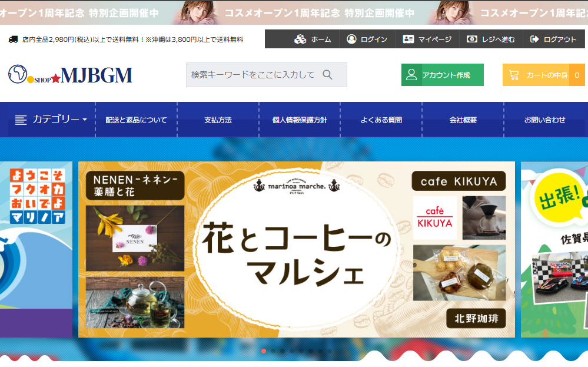The width and height of the screenshot is (588, 367).
Task: Click the free shipping notice text
Action: point(133,39)
